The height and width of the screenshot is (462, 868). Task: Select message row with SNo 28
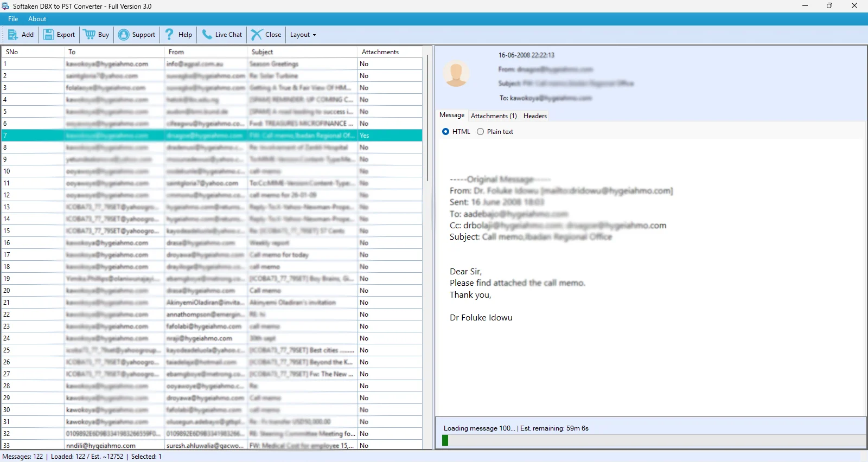pyautogui.click(x=212, y=386)
